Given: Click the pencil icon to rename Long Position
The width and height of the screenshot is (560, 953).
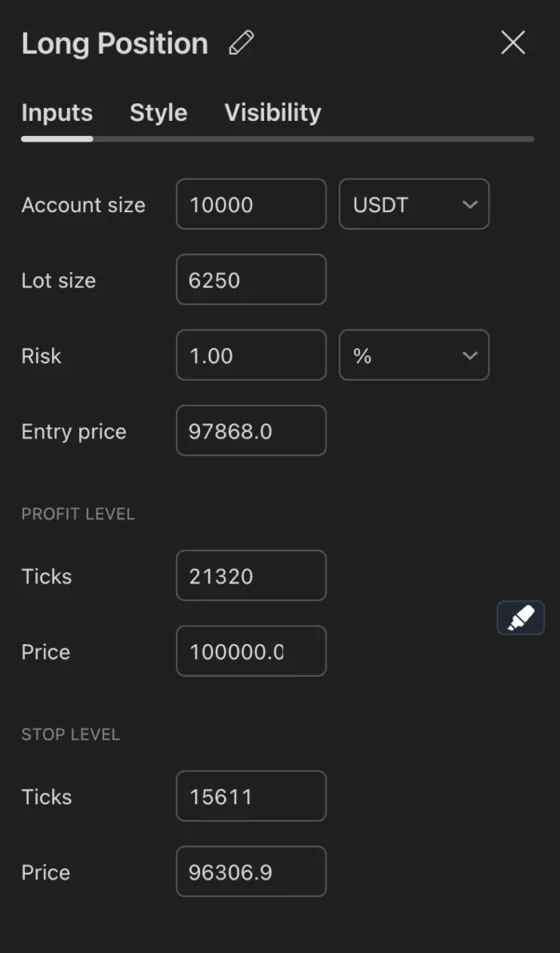Looking at the screenshot, I should point(241,44).
